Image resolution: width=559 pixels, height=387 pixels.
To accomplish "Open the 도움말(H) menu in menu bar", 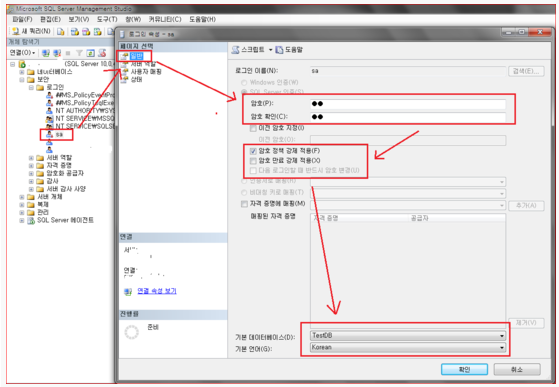I will pos(202,20).
